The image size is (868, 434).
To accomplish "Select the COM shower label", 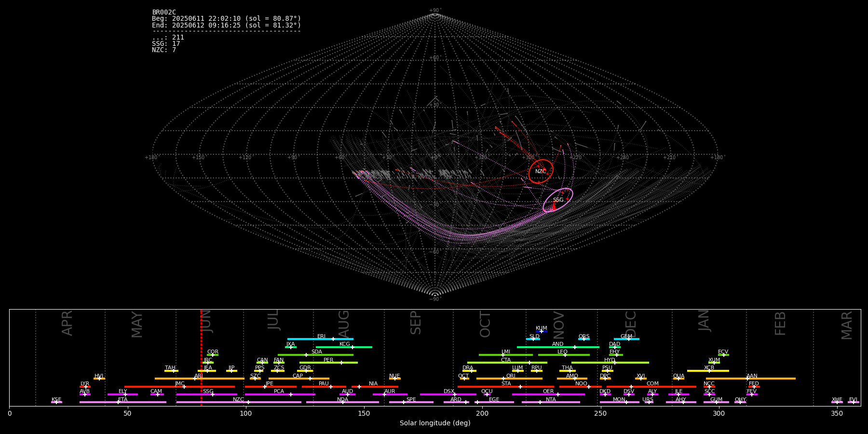I will click(652, 384).
